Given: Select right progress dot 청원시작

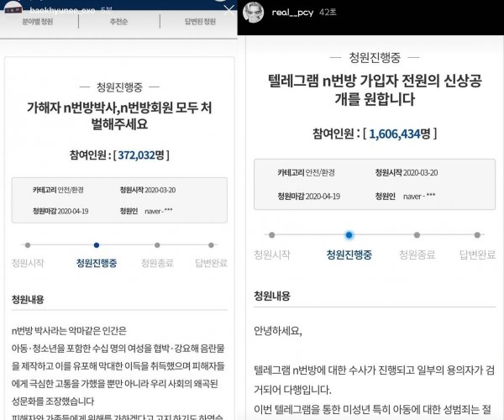Looking at the screenshot, I should coord(272,235).
